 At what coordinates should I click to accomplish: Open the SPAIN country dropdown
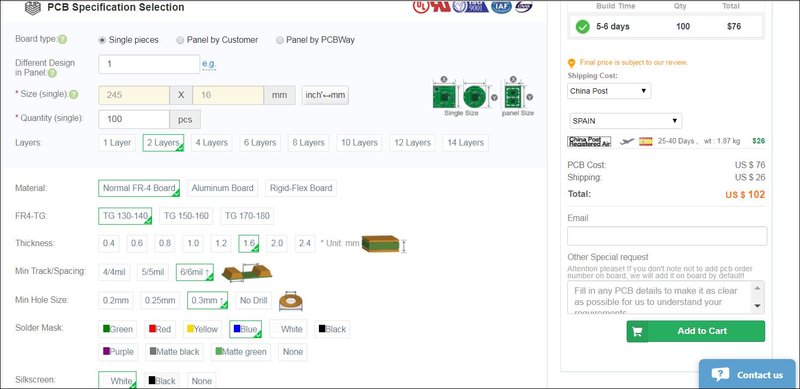point(626,121)
